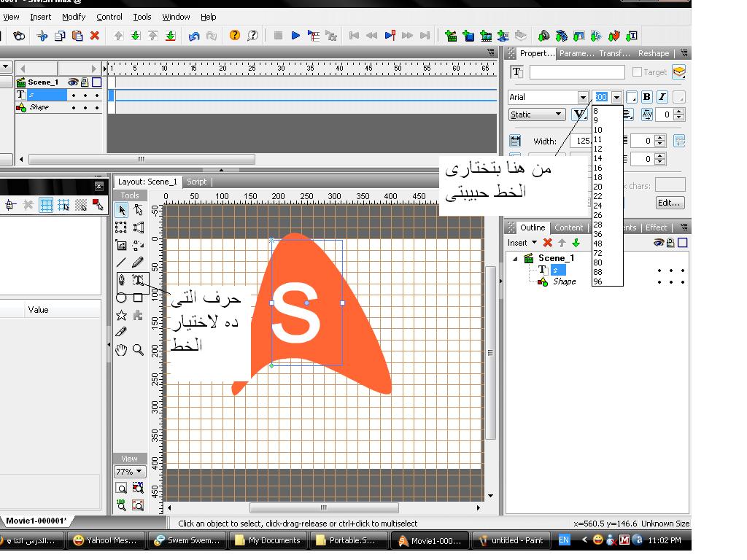Open the Insert dropdown in Outline panel
Viewport: 747px width, 560px height.
click(522, 243)
